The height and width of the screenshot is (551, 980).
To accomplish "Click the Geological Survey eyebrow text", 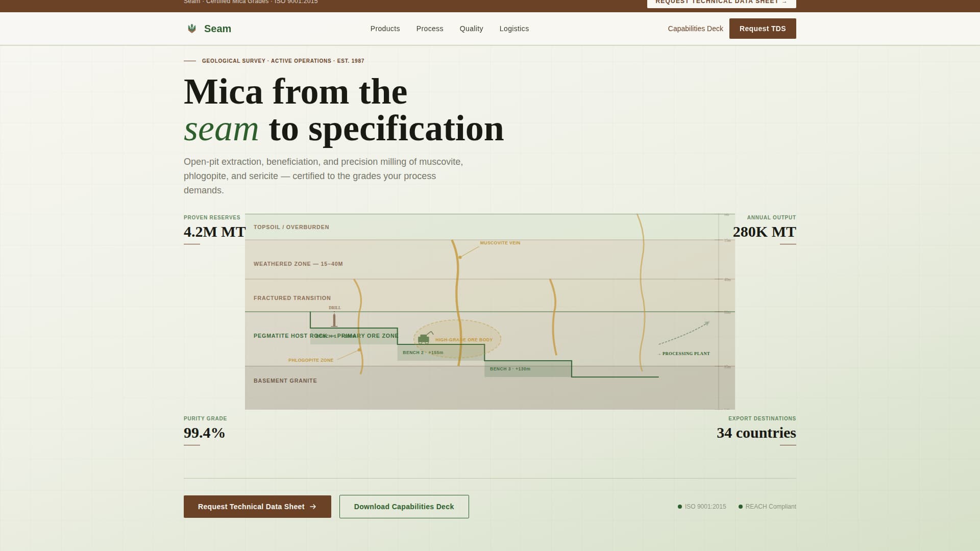I will [x=283, y=61].
